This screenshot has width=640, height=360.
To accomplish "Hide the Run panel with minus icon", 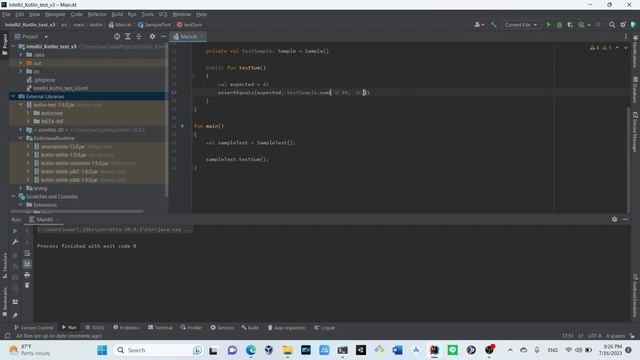I will pyautogui.click(x=625, y=219).
